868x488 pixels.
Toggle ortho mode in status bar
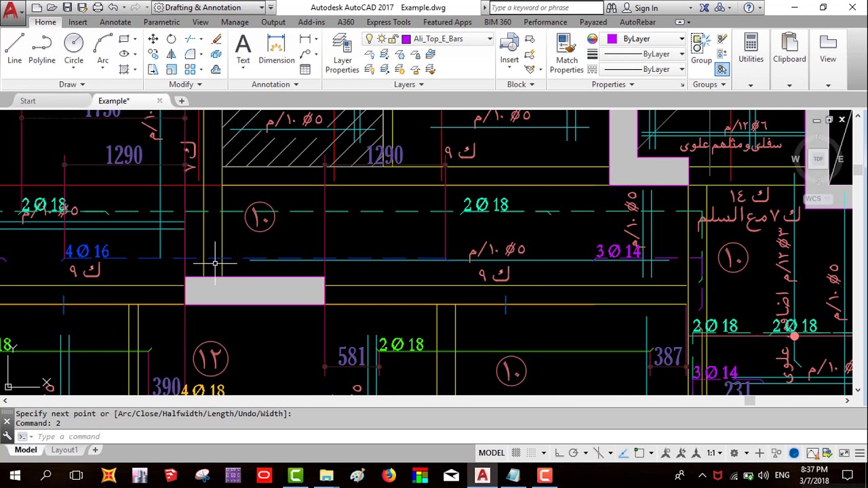559,453
